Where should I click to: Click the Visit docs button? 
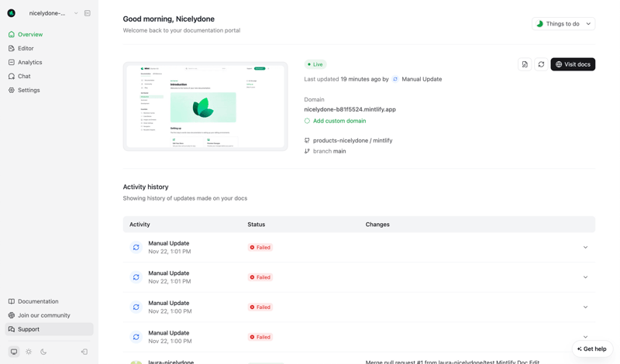click(x=573, y=64)
